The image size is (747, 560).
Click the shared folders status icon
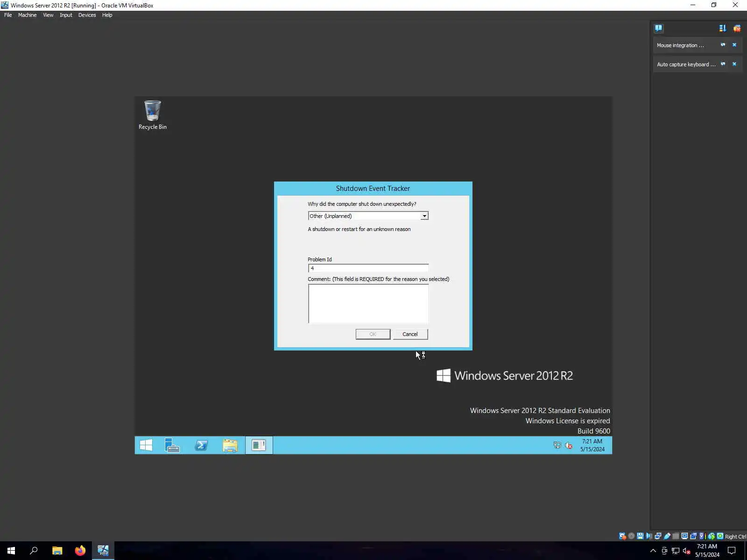(x=676, y=536)
